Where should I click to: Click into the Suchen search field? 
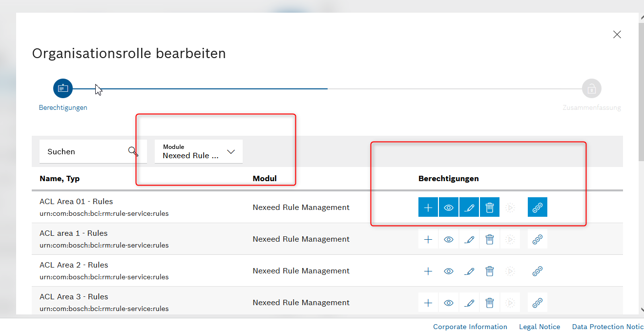click(x=78, y=151)
